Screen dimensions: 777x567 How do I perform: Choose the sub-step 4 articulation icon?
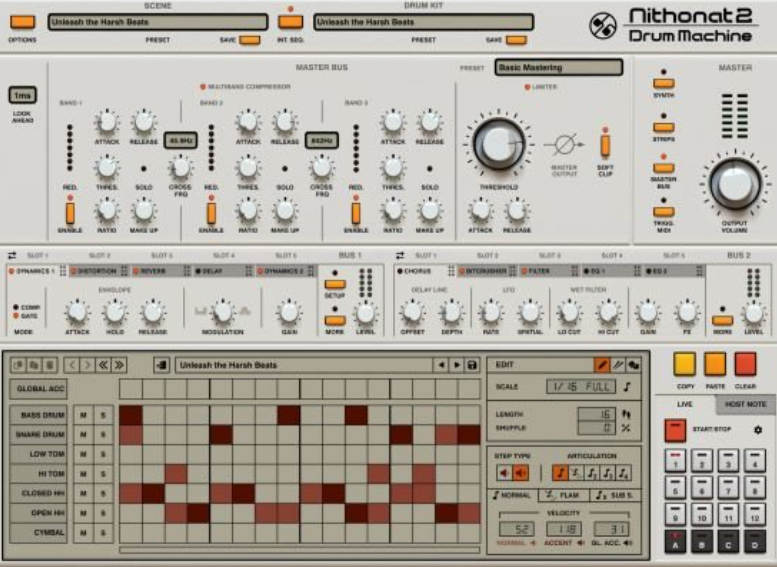click(623, 473)
